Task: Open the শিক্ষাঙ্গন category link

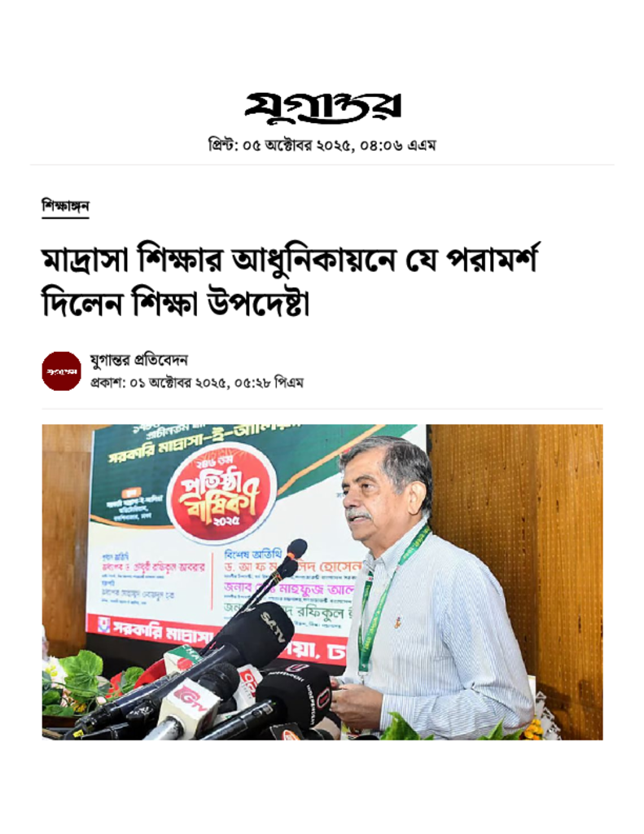Action: [x=65, y=206]
